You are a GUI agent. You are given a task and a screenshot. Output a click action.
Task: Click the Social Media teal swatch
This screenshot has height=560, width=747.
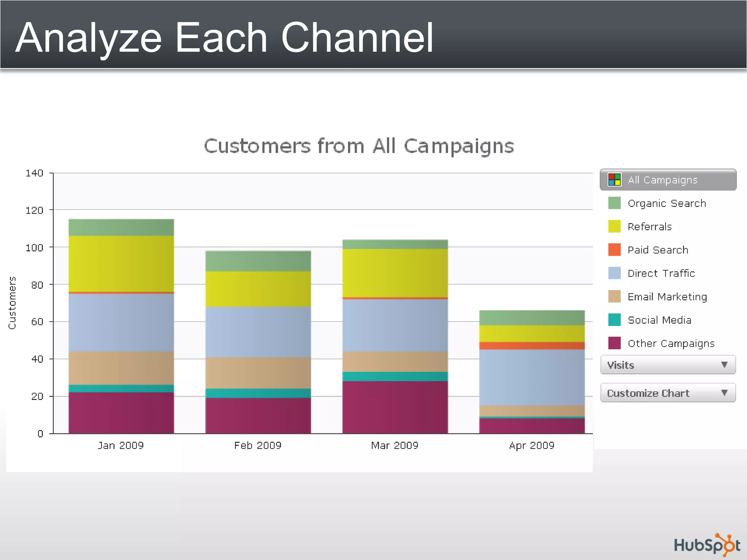pyautogui.click(x=614, y=320)
